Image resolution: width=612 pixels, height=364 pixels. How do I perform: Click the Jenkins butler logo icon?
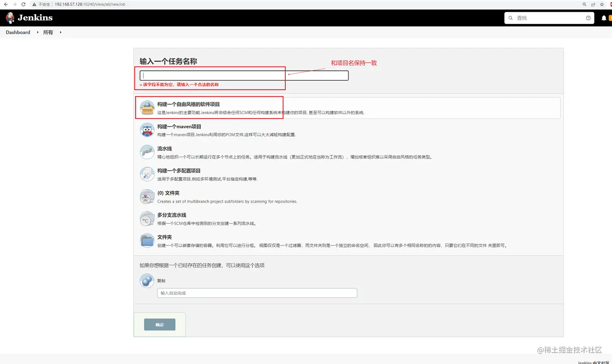tap(10, 18)
